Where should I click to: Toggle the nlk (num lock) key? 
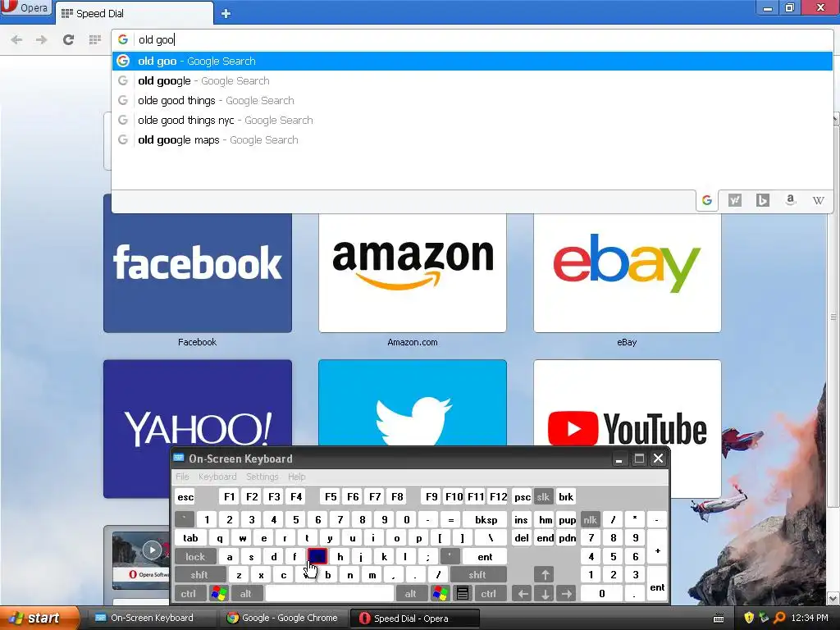point(590,520)
